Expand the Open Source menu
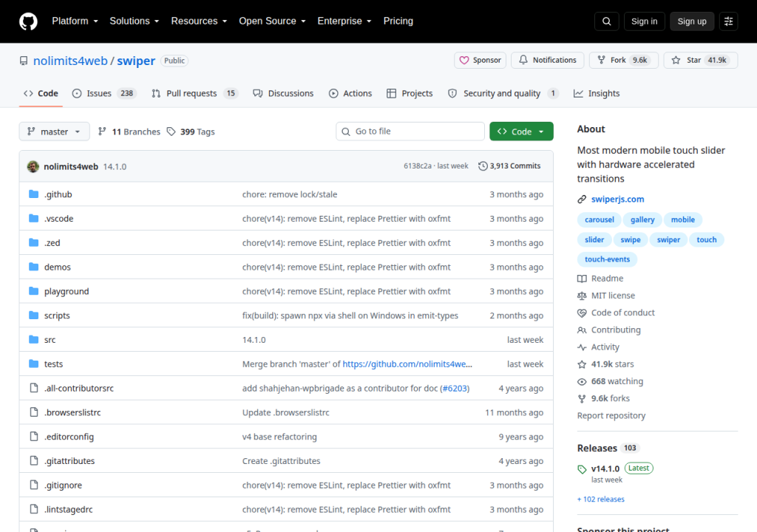The width and height of the screenshot is (757, 532). (x=272, y=21)
